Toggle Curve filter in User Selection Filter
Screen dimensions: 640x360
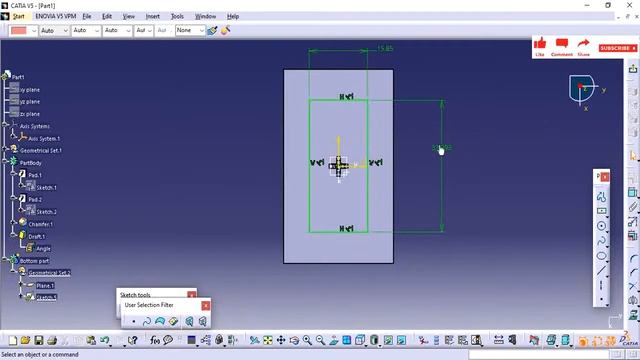[x=147, y=322]
